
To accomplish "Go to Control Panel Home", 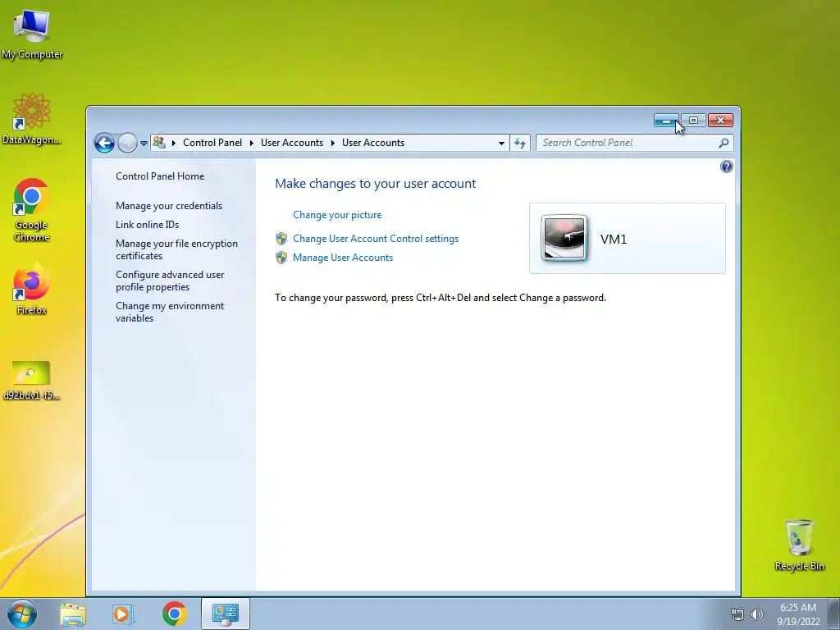I will (x=160, y=176).
